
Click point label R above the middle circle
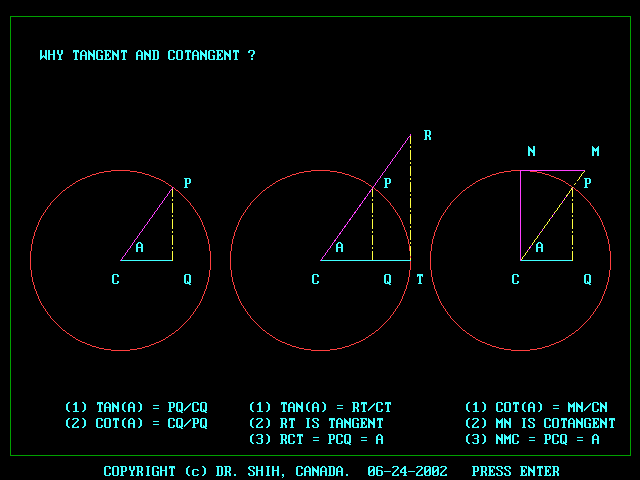pos(427,136)
